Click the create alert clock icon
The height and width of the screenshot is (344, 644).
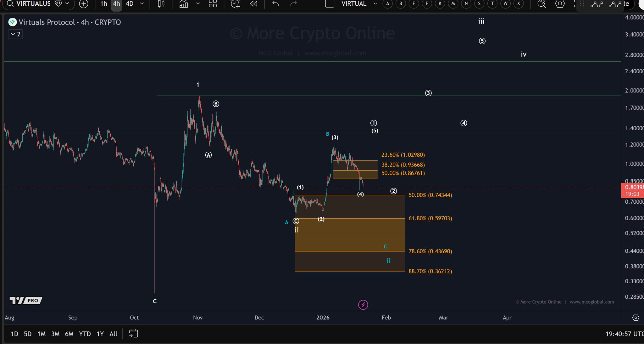[235, 4]
